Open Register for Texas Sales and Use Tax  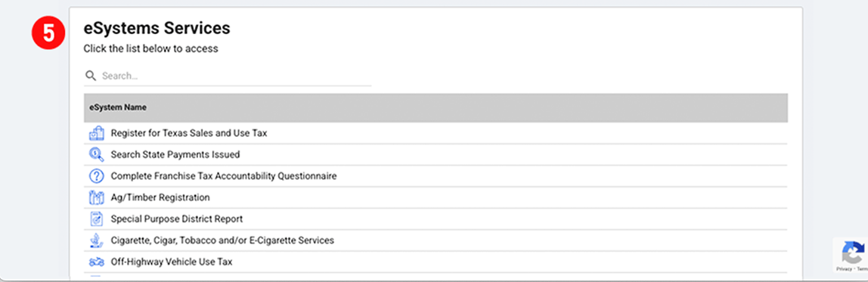(x=189, y=134)
